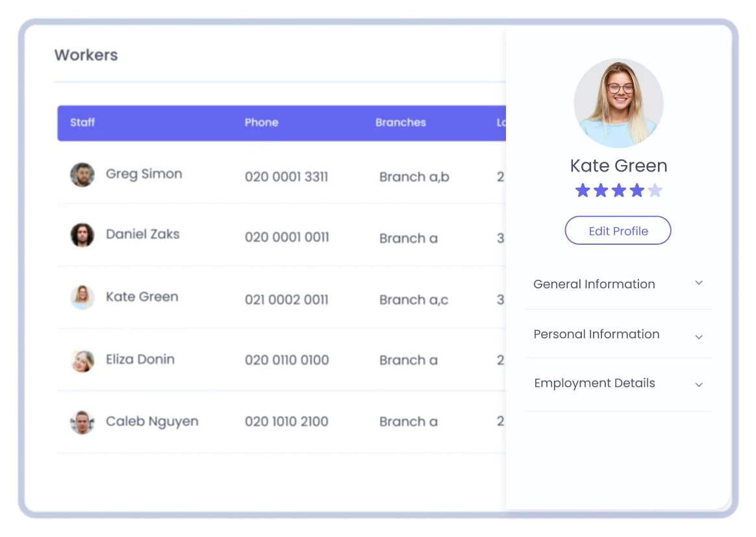This screenshot has height=537, width=756.
Task: Click Caleb Nguyen's avatar photo
Action: click(x=82, y=421)
